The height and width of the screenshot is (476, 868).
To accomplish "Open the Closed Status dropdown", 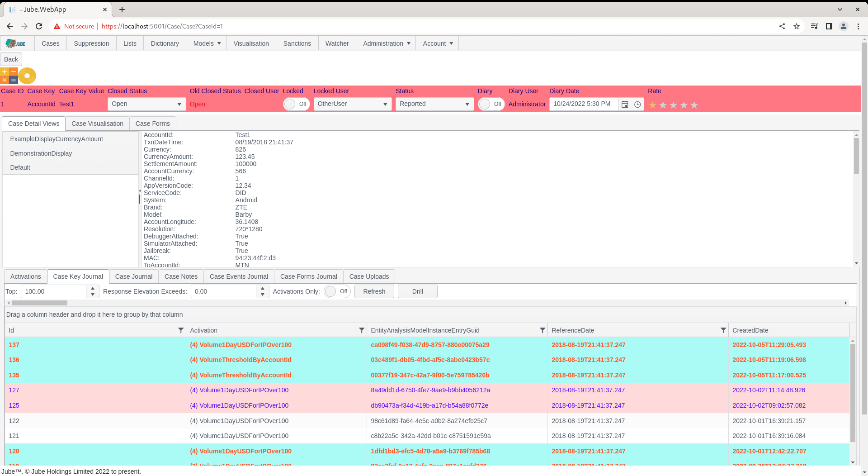I will point(147,104).
